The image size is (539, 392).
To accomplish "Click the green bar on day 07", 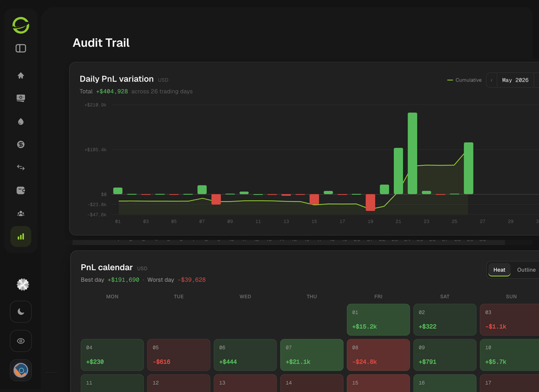I will coord(202,190).
